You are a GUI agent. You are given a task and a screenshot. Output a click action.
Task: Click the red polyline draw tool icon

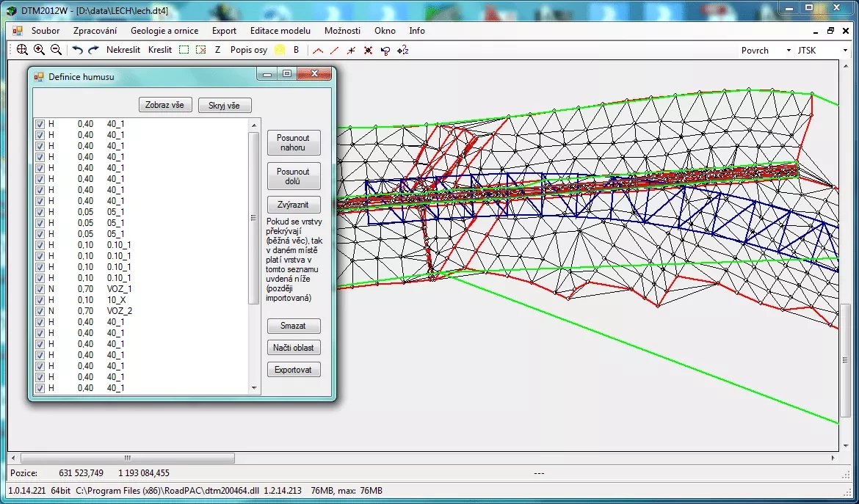pos(318,50)
